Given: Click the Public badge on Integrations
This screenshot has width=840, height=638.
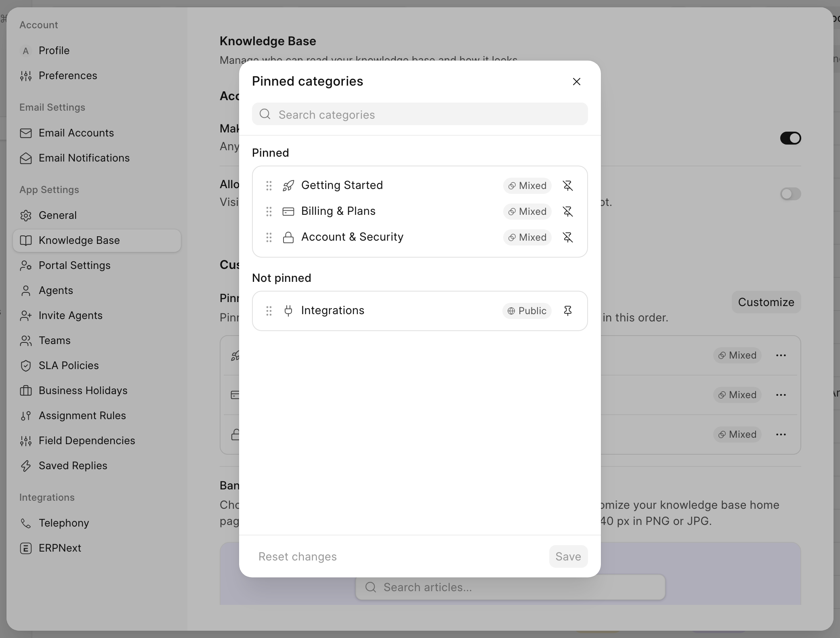Looking at the screenshot, I should click(x=527, y=311).
